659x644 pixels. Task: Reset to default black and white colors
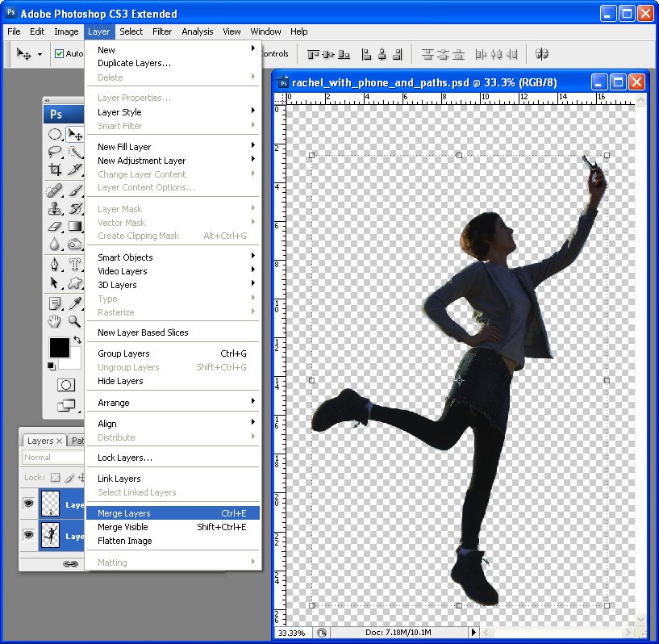pyautogui.click(x=52, y=366)
